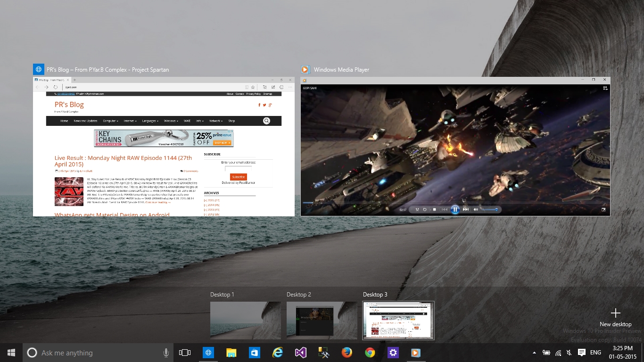Open the network tray icon
644x362 pixels.
click(x=558, y=353)
